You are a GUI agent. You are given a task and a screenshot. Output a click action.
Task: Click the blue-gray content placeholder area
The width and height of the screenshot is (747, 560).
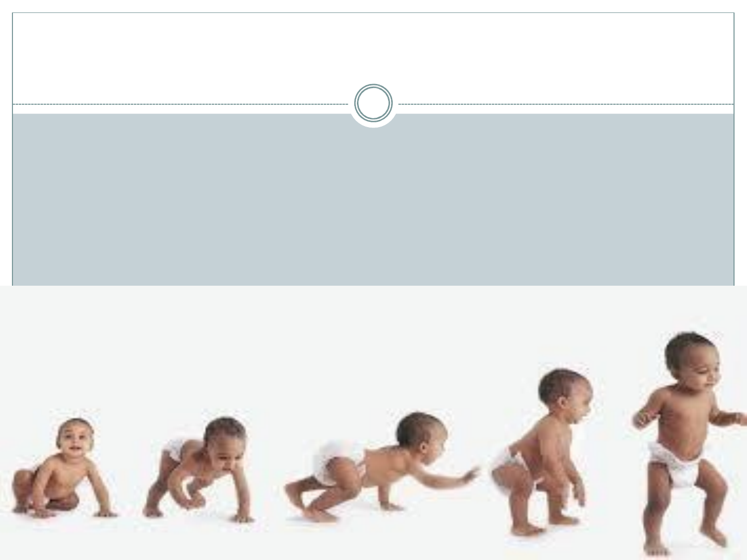click(x=374, y=200)
